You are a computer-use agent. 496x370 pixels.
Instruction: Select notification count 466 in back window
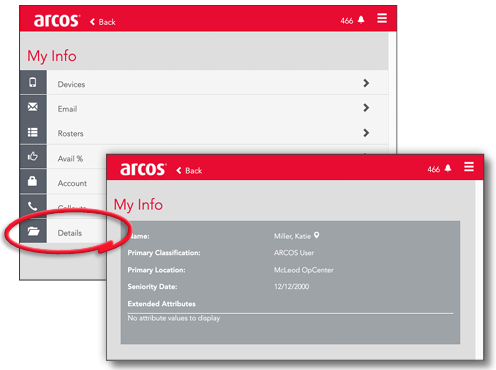pos(347,21)
